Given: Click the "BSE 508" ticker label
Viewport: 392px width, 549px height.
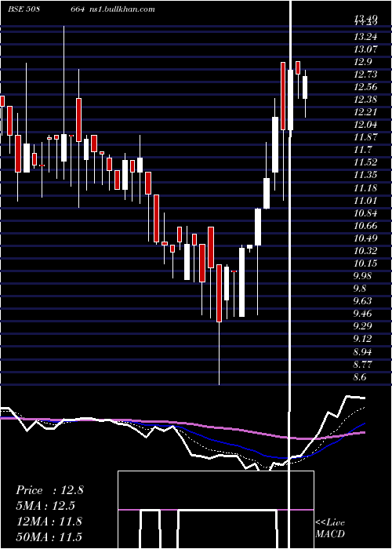Looking at the screenshot, I should (x=24, y=9).
